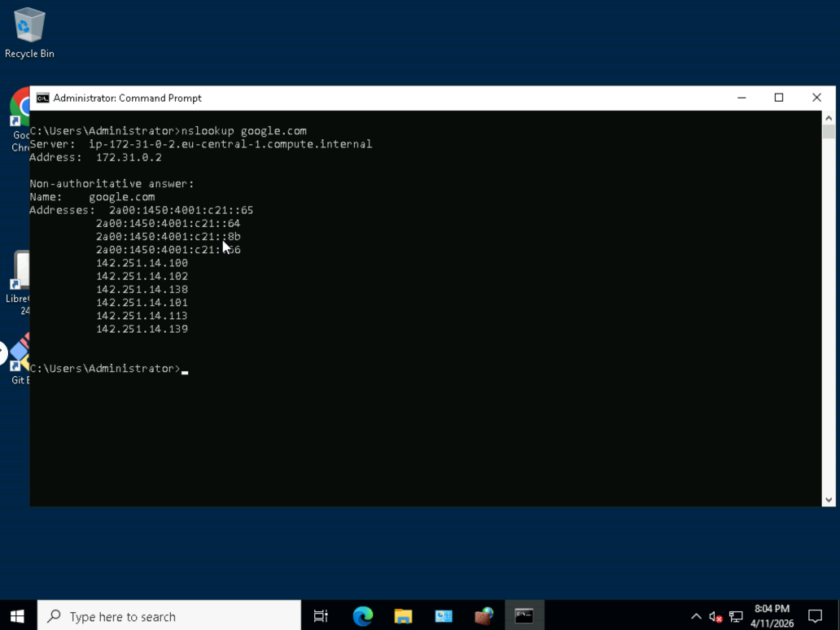Screen dimensions: 840x630
Task: Open the Server Manager taskbar icon
Action: click(x=444, y=616)
